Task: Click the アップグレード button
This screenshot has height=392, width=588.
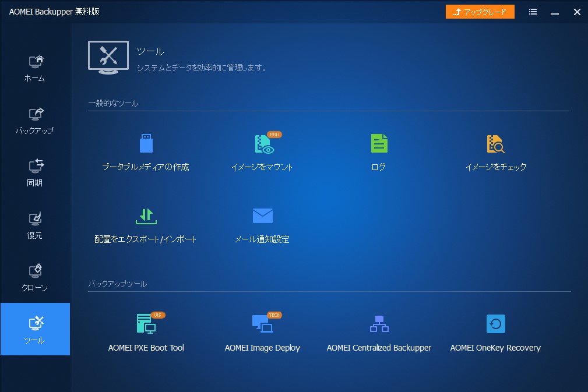Action: click(480, 12)
